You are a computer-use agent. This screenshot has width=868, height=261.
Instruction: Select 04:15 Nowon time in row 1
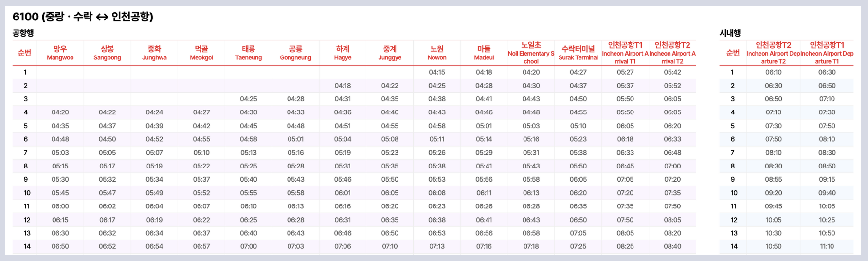pos(437,72)
